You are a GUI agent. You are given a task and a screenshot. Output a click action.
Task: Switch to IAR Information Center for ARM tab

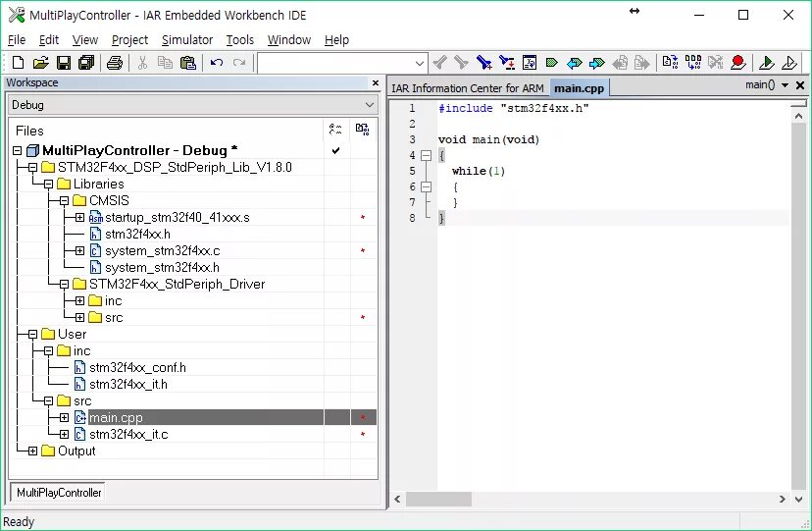[467, 88]
